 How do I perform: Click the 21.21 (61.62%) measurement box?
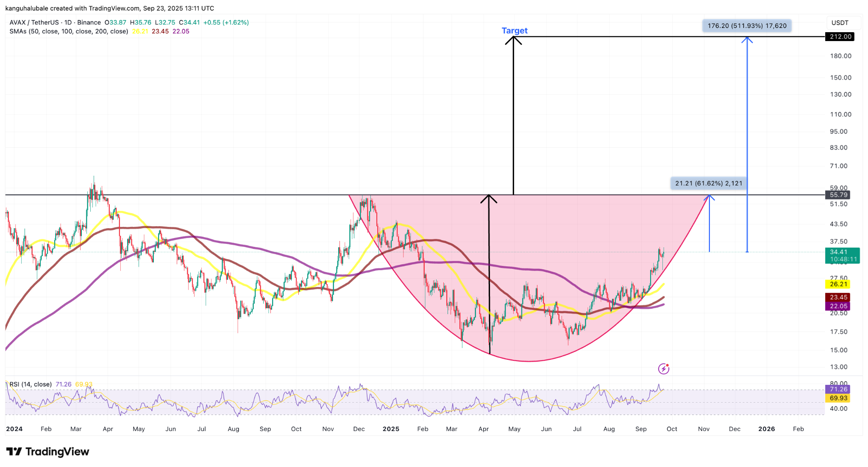click(x=708, y=183)
